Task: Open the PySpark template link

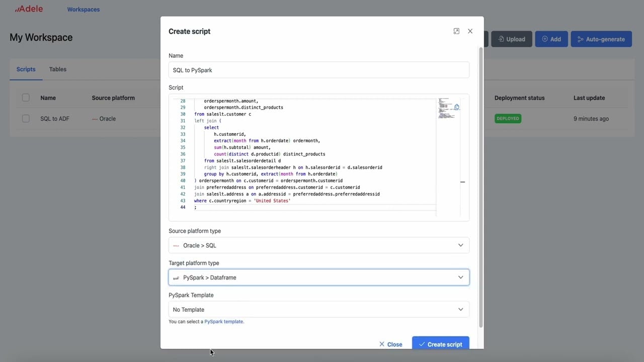Action: 224,322
